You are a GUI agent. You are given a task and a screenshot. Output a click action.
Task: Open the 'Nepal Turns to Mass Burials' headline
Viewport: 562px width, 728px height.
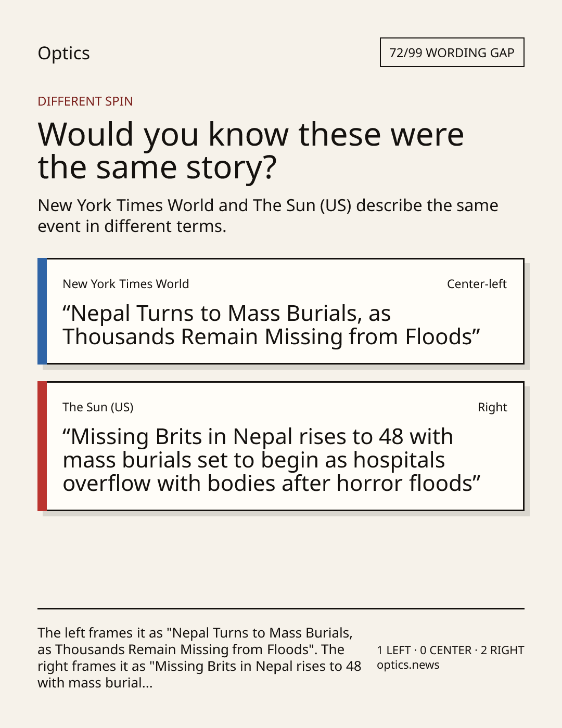[271, 325]
